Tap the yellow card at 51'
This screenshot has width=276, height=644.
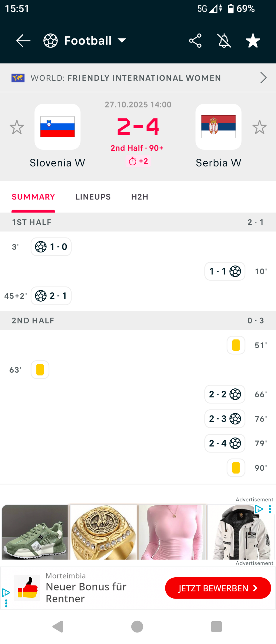coord(236,345)
